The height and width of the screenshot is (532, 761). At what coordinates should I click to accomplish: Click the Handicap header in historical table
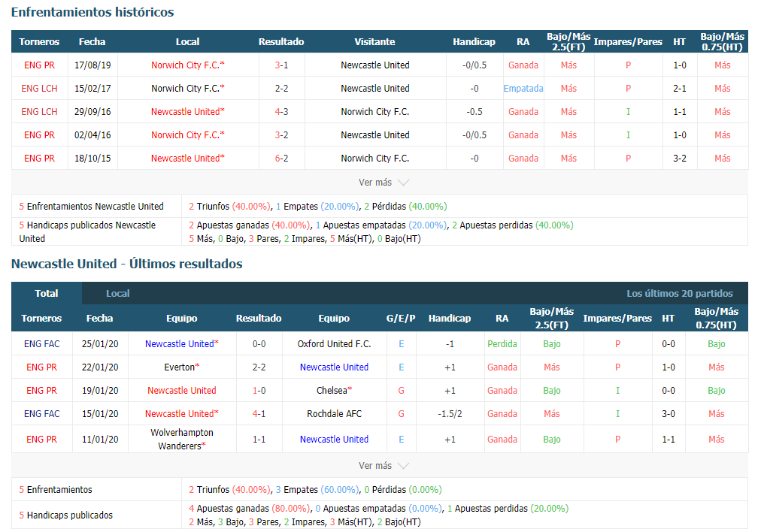474,42
